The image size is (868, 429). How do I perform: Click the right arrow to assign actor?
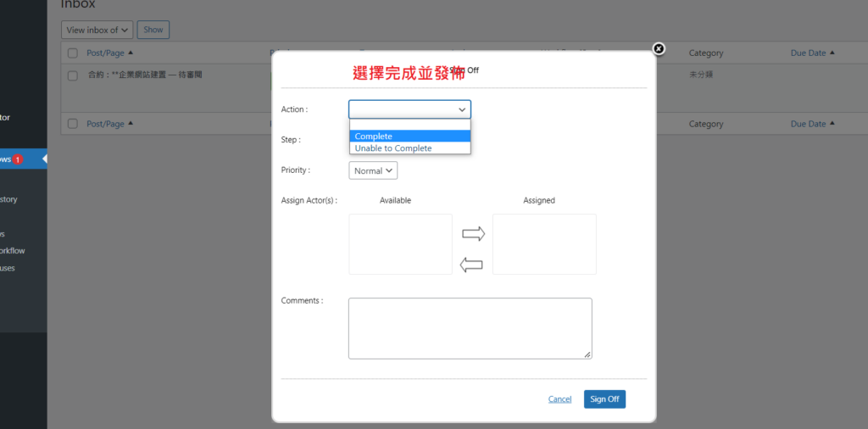click(x=473, y=234)
